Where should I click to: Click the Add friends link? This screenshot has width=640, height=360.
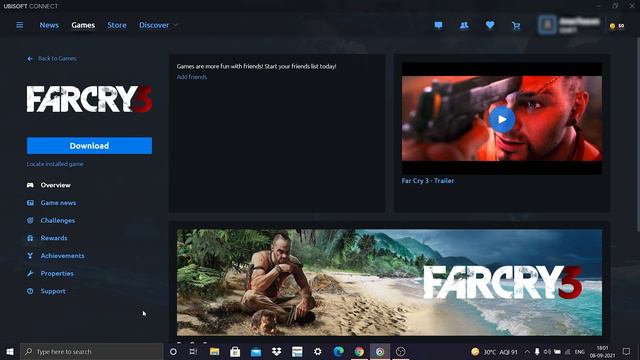[x=192, y=77]
